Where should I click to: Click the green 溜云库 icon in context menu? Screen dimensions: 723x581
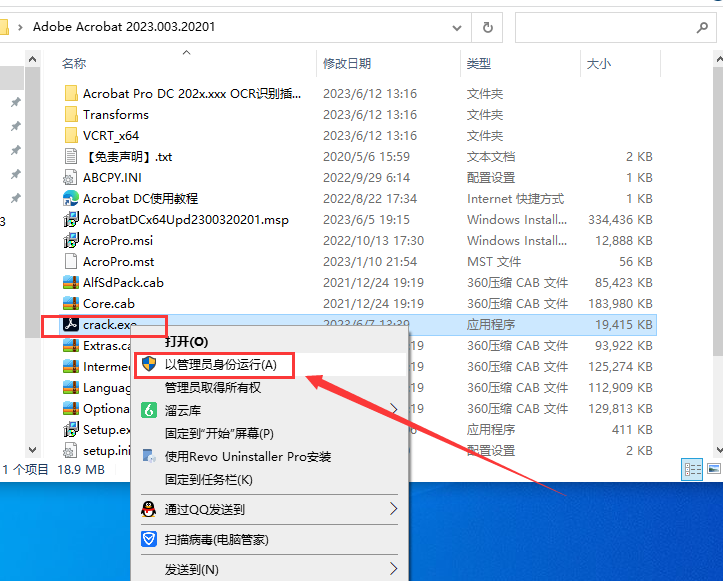pyautogui.click(x=149, y=409)
